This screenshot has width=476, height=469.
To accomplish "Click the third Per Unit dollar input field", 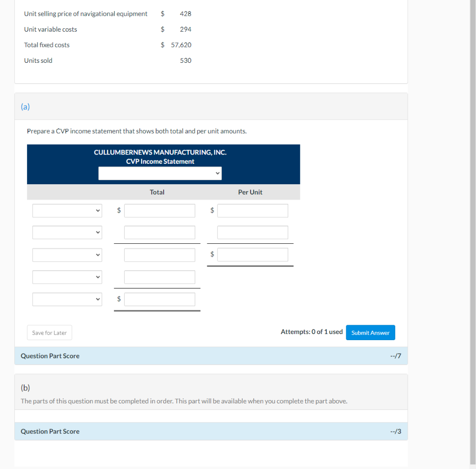I will (x=252, y=254).
